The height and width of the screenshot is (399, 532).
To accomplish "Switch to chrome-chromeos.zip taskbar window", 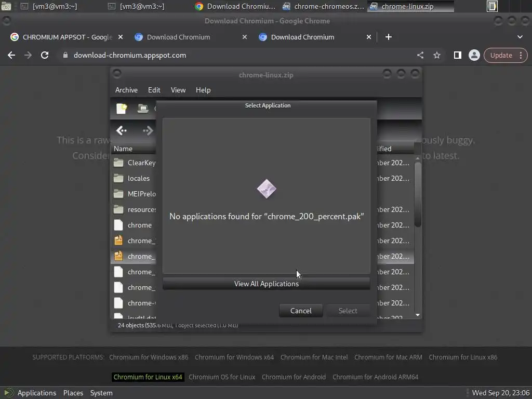I will click(x=323, y=6).
